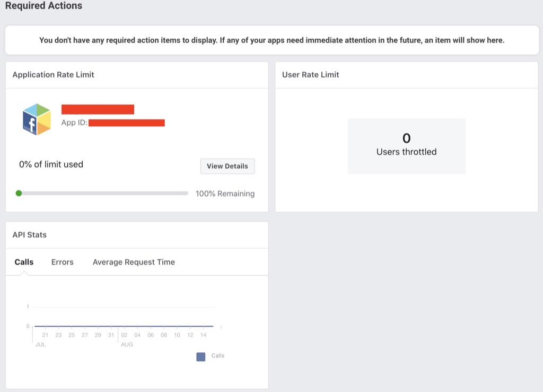Click the redacted App ID value
Viewport: 543px width, 392px height.
tap(127, 122)
